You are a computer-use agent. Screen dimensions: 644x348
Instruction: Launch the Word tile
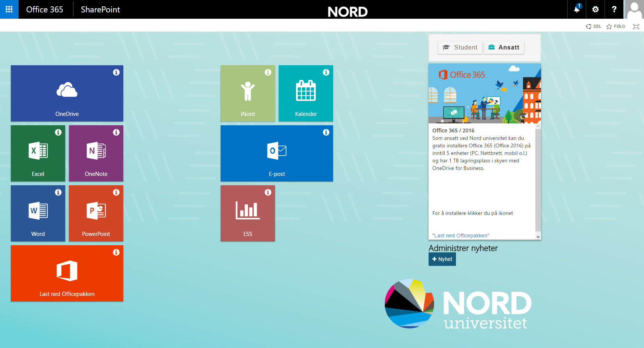(x=38, y=213)
